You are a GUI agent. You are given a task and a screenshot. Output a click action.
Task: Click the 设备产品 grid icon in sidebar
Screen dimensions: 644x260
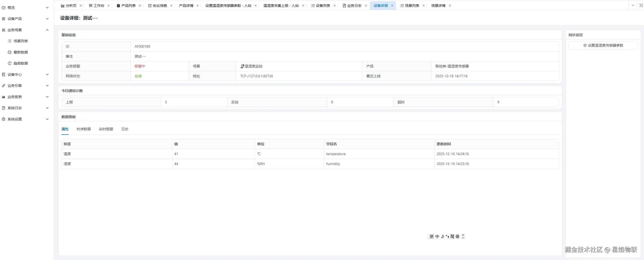[x=4, y=19]
